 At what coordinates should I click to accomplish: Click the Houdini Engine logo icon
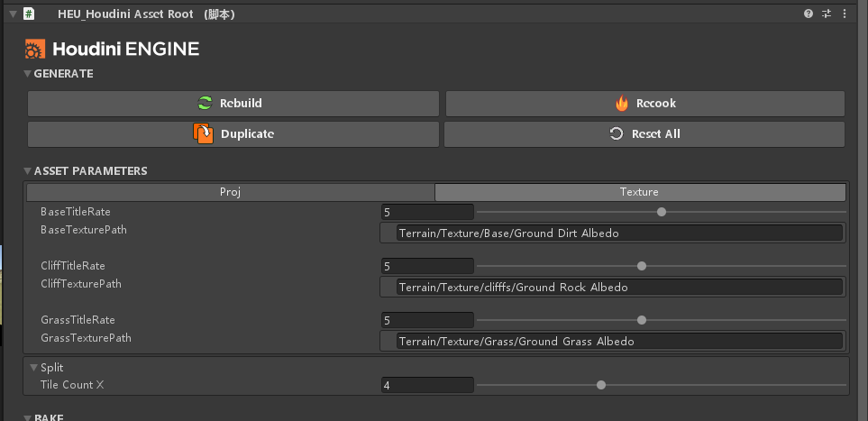pos(34,50)
